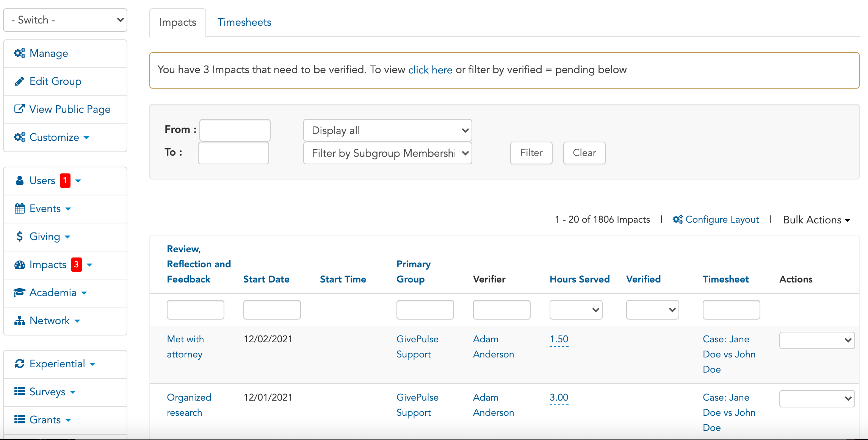The width and height of the screenshot is (868, 440).
Task: Open View Public Page sidebar item
Action: (65, 109)
